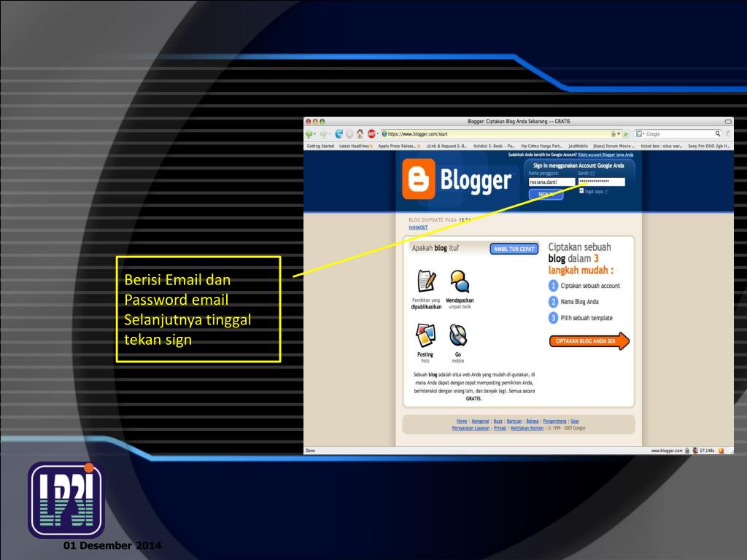This screenshot has height=560, width=747.
Task: Click the Adblock ABP stop-sign icon
Action: [x=371, y=134]
